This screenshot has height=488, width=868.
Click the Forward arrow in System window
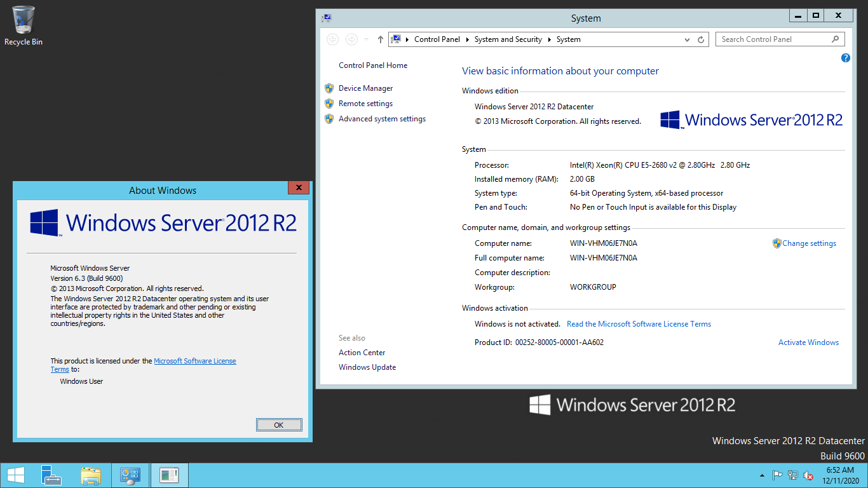(x=351, y=39)
